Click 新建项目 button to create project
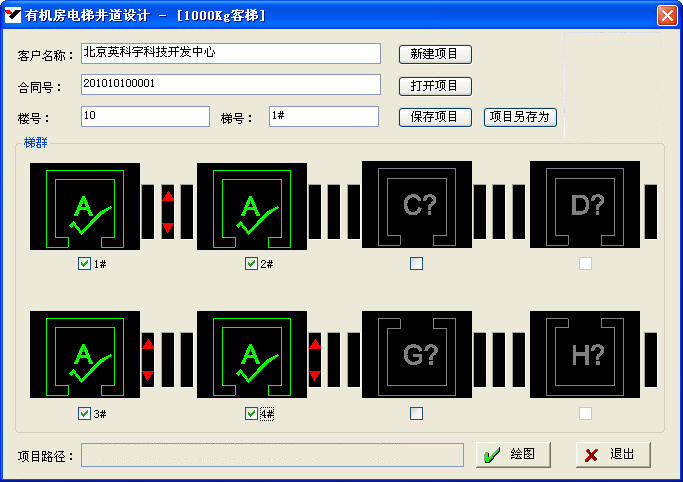The height and width of the screenshot is (482, 683). click(x=435, y=54)
